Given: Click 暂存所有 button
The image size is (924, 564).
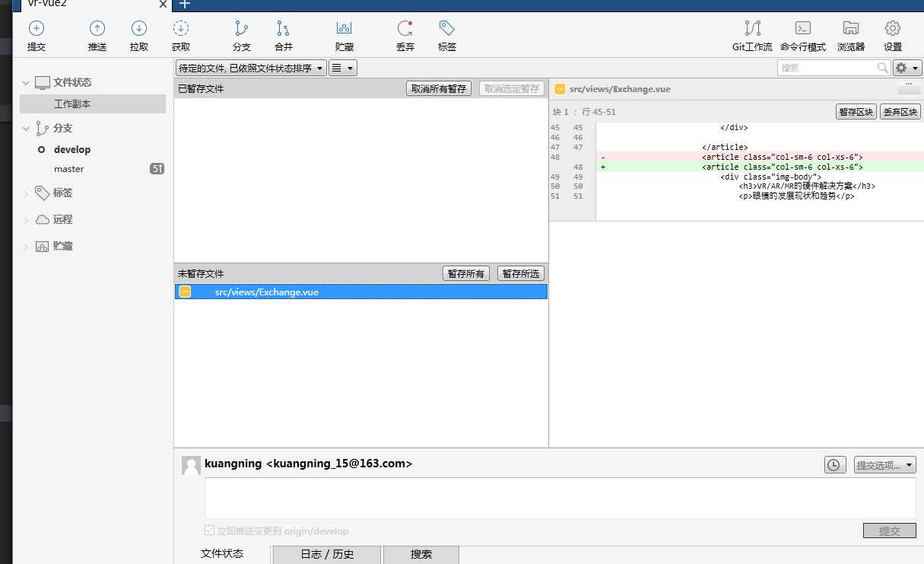Looking at the screenshot, I should pos(466,273).
